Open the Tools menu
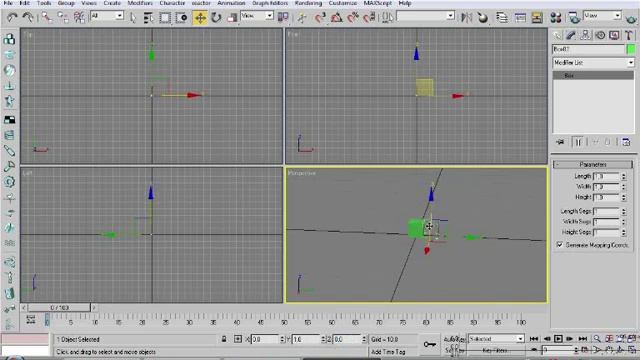 [x=44, y=3]
